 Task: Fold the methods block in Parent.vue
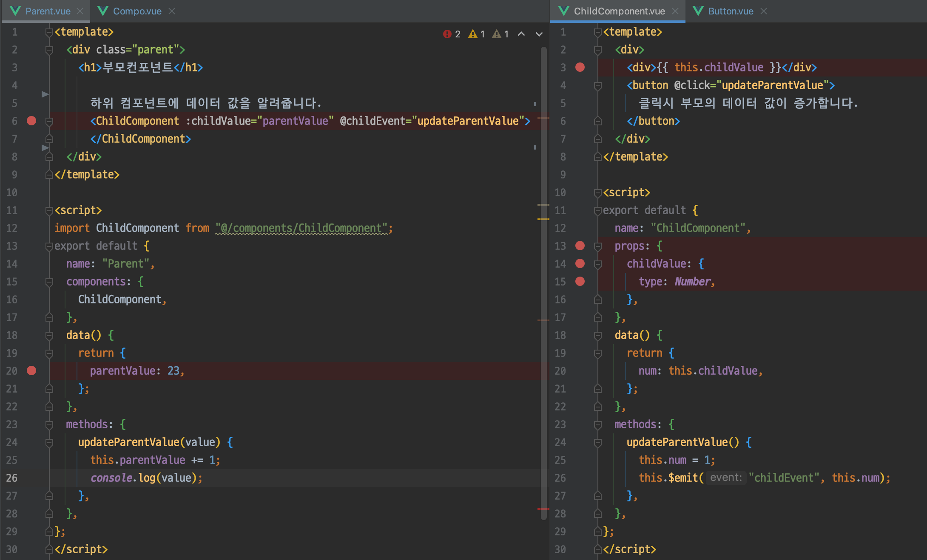(49, 424)
